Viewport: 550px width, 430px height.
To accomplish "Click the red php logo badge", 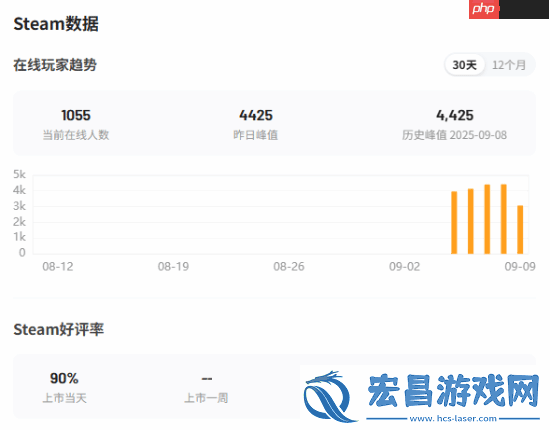I will click(x=484, y=9).
